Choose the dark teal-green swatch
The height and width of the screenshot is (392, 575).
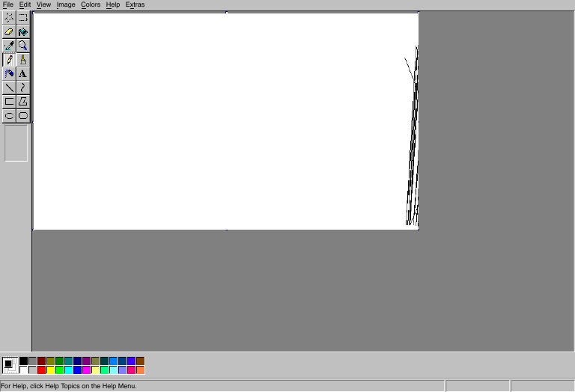(x=105, y=361)
